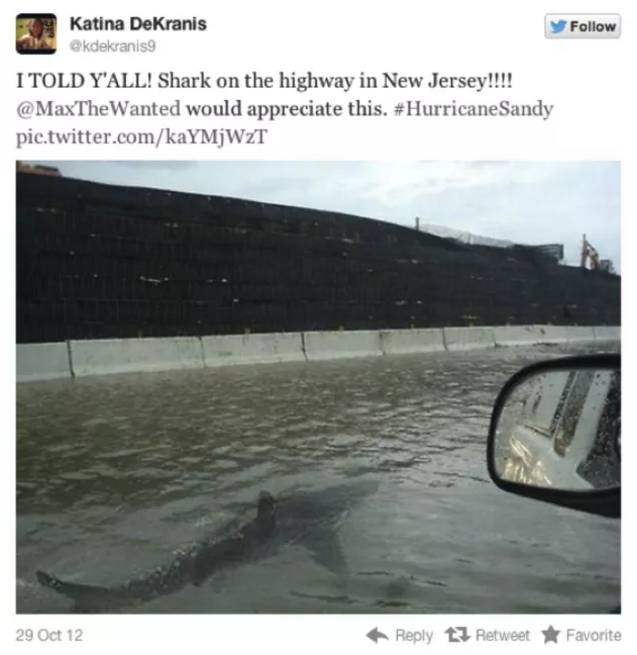
Task: Open the @MaxTheWanted mention
Action: coord(99,109)
